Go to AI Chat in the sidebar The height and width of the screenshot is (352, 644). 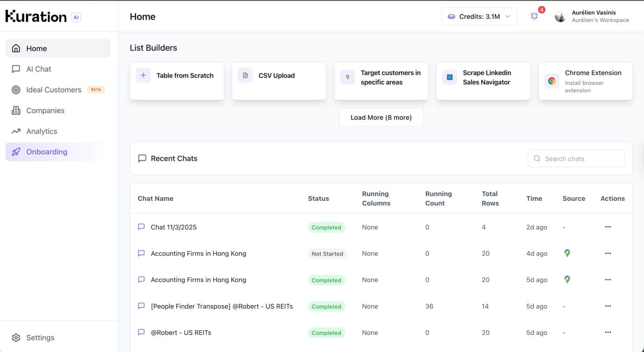39,69
